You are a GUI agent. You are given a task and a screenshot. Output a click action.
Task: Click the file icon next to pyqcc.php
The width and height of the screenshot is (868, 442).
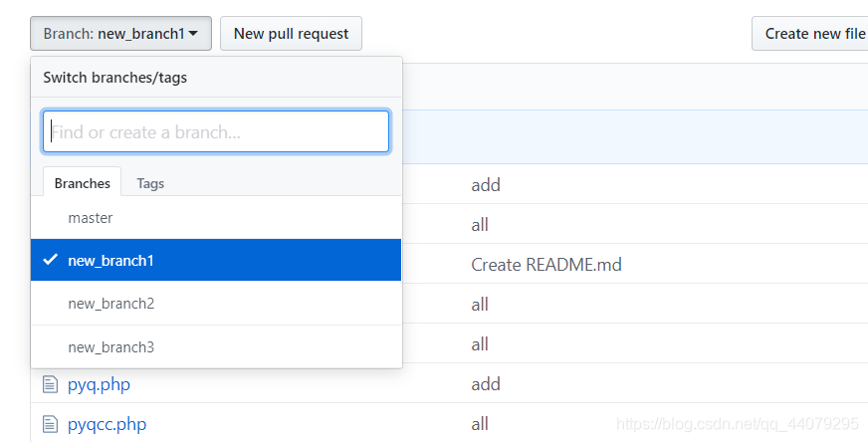coord(50,424)
